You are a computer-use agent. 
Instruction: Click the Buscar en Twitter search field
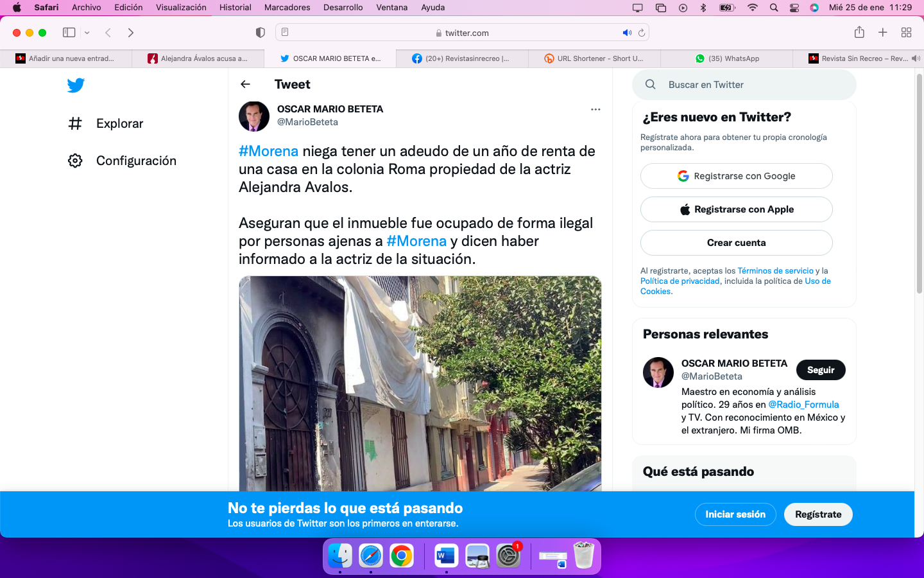coord(744,85)
